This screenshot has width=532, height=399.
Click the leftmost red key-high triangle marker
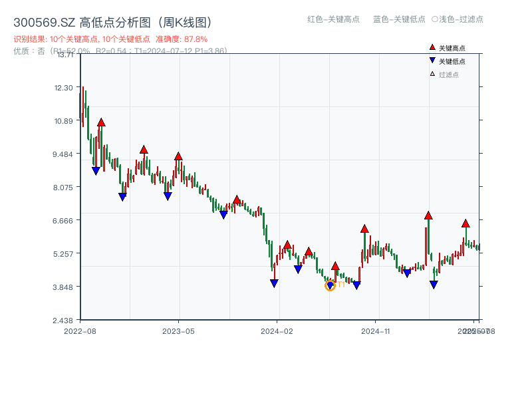pos(101,122)
